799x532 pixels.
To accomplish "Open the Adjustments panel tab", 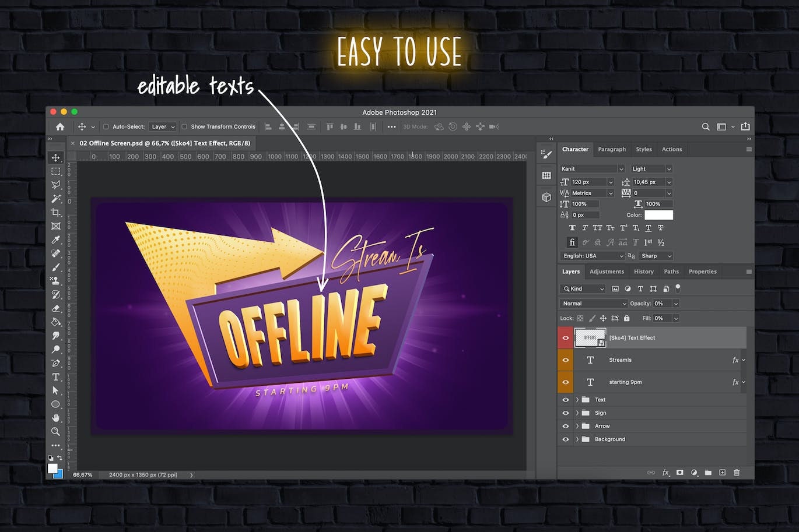I will (607, 271).
